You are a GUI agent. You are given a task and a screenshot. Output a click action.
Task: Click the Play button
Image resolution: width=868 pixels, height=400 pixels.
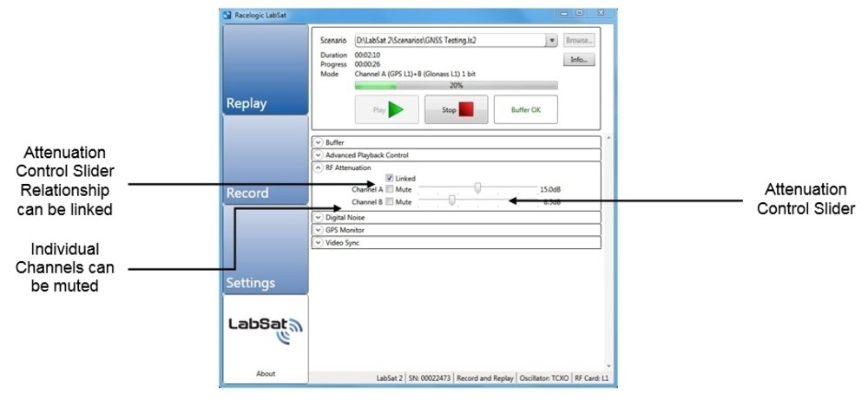(387, 109)
